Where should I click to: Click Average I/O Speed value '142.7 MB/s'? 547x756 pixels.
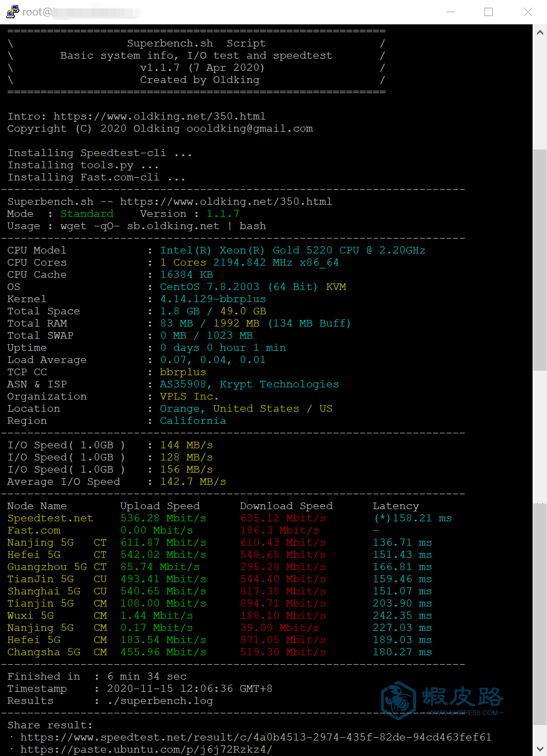193,481
